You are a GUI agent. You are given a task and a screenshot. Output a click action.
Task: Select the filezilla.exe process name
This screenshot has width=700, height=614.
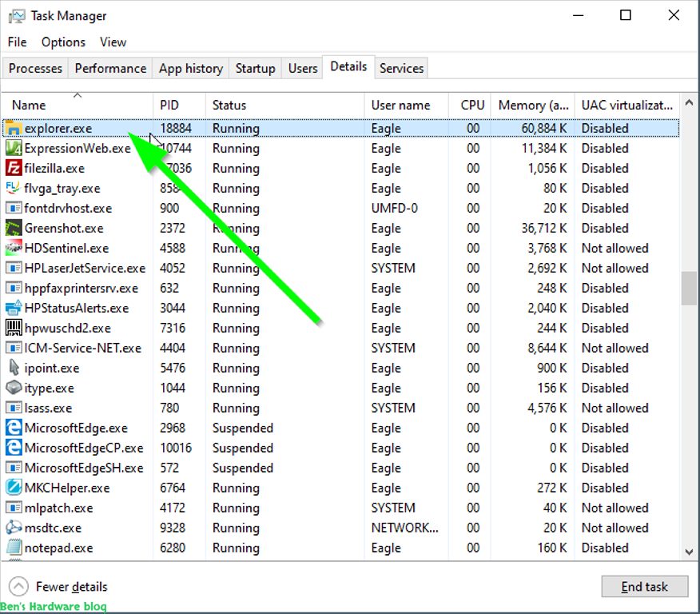click(x=54, y=169)
